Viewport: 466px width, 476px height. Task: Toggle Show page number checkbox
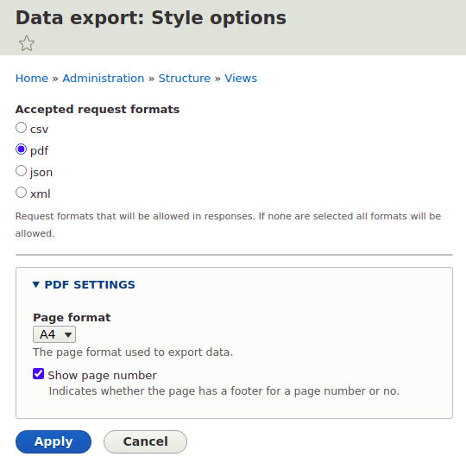coord(38,374)
